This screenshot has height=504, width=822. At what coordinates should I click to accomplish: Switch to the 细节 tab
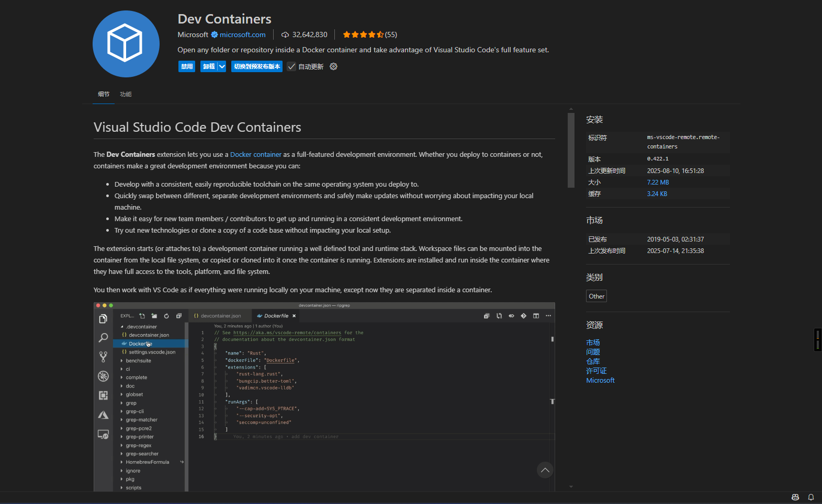pyautogui.click(x=104, y=94)
